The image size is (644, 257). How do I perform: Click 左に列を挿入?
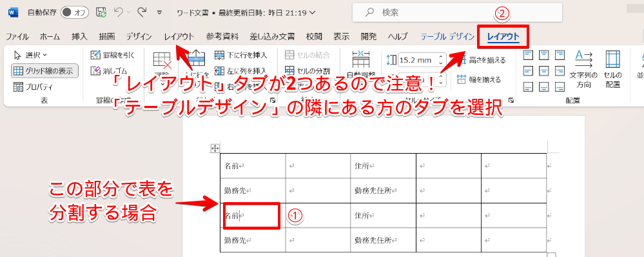[x=240, y=71]
